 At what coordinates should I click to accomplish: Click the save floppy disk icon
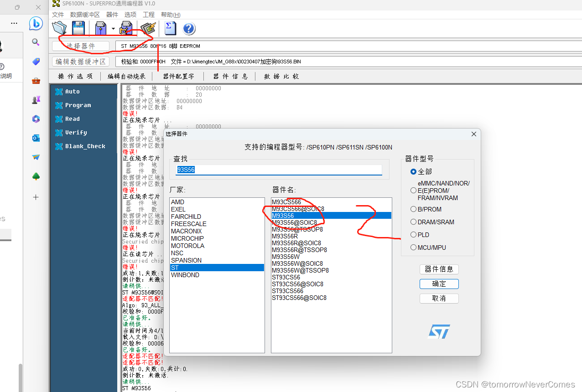pos(78,28)
